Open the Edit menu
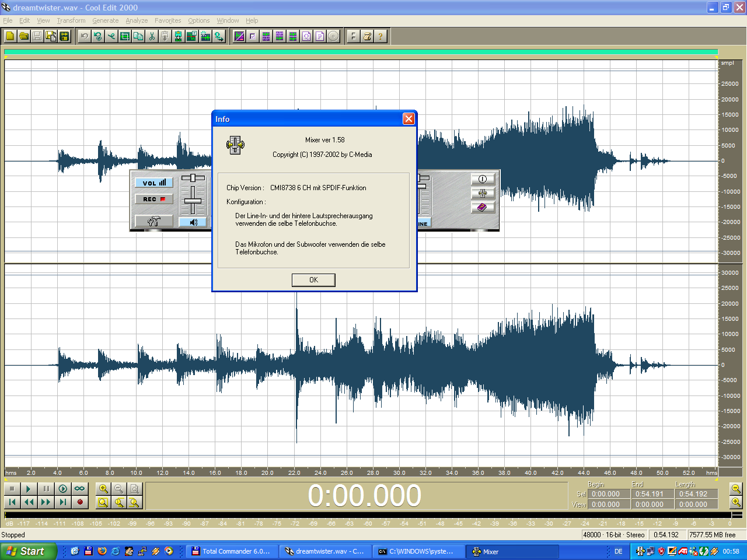Viewport: 747px width, 560px height. (x=25, y=20)
